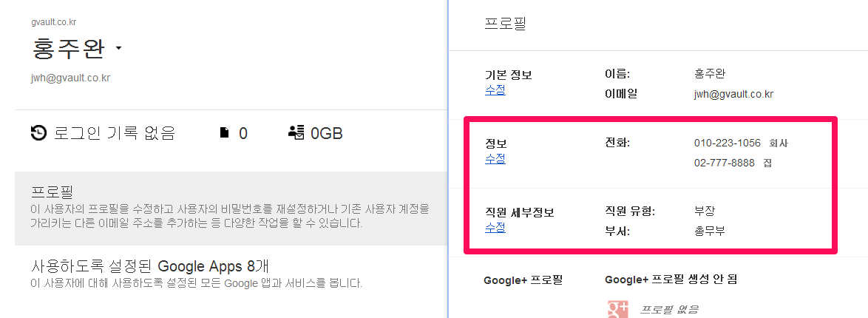Click the jwh@gvault.co.kr email under the name
Image resolution: width=868 pixels, height=318 pixels.
click(x=70, y=78)
